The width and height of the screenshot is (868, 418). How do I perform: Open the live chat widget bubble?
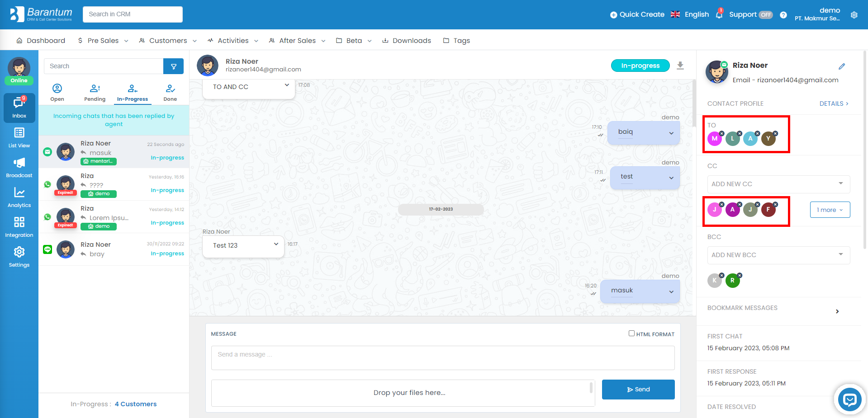pyautogui.click(x=849, y=399)
